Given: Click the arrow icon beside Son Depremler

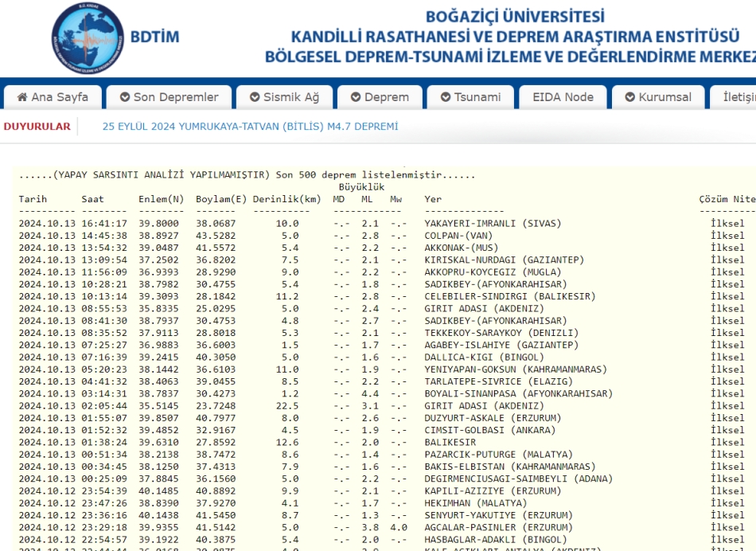Looking at the screenshot, I should (125, 97).
